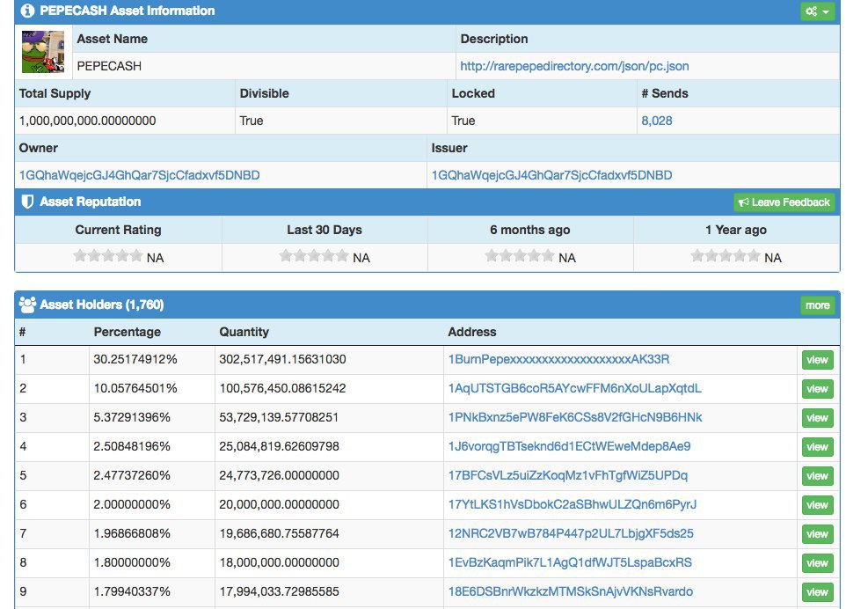Click the Address column header
This screenshot has width=868, height=609.
point(472,332)
